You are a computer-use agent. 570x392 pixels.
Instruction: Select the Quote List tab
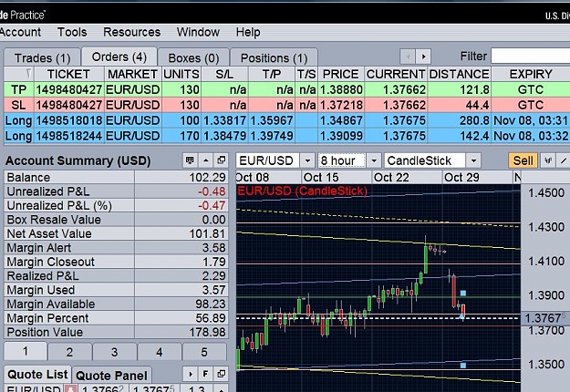(x=37, y=374)
